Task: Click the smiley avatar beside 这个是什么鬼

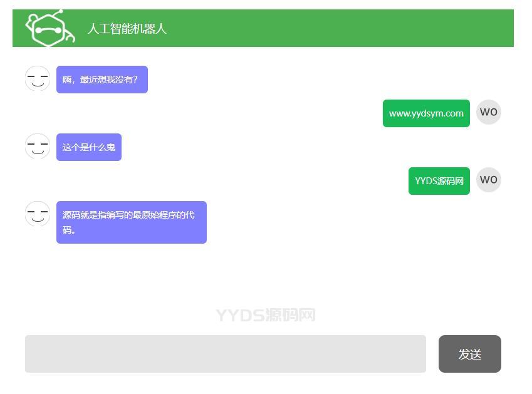Action: (38, 146)
